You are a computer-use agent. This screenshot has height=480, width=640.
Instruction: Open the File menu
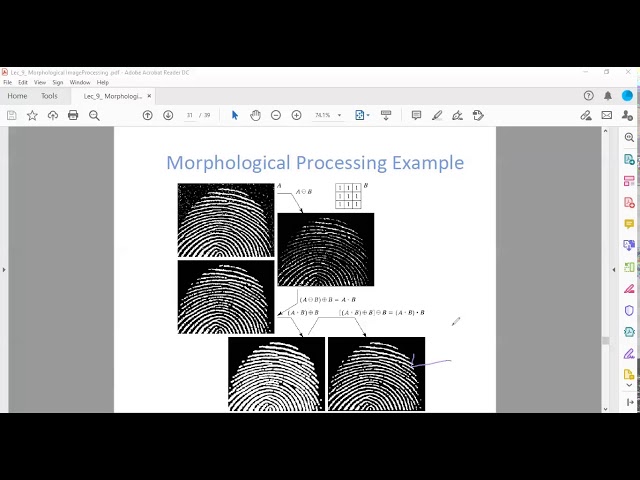[x=7, y=82]
